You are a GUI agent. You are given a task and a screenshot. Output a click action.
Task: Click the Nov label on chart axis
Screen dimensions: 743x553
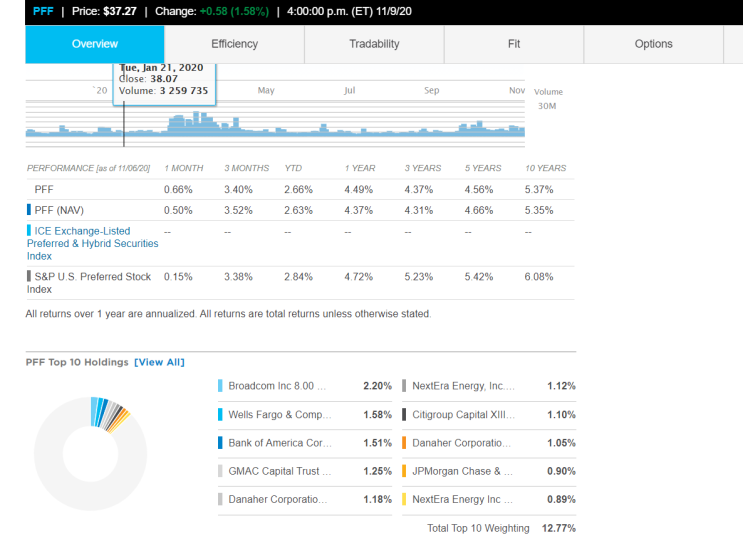pos(517,90)
